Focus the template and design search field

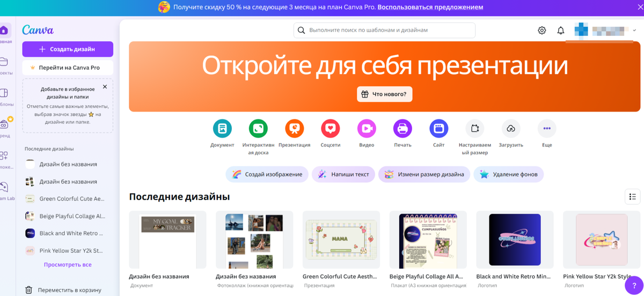pos(384,30)
